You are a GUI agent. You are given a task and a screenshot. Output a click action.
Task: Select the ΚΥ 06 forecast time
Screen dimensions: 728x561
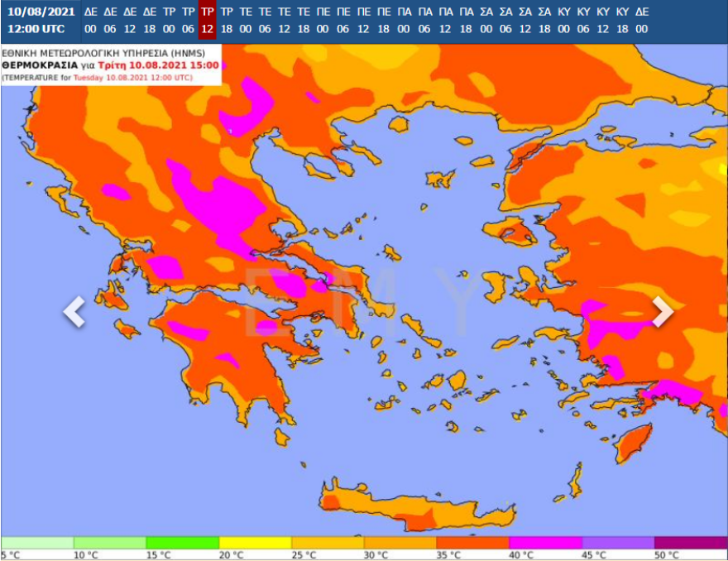pyautogui.click(x=583, y=21)
